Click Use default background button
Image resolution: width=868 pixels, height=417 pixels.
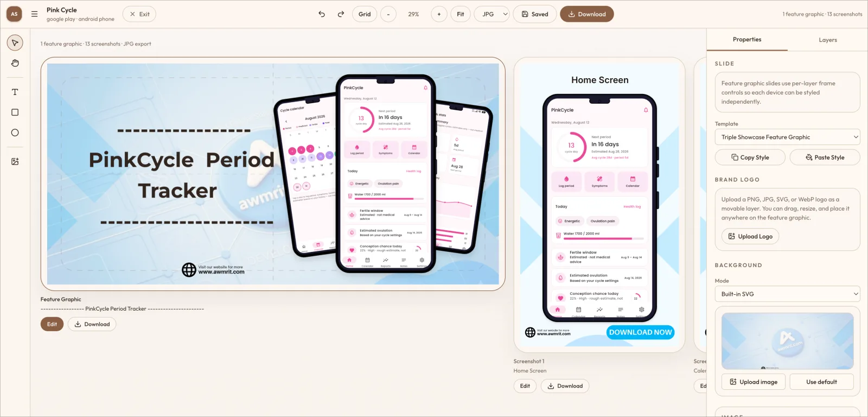tap(821, 382)
